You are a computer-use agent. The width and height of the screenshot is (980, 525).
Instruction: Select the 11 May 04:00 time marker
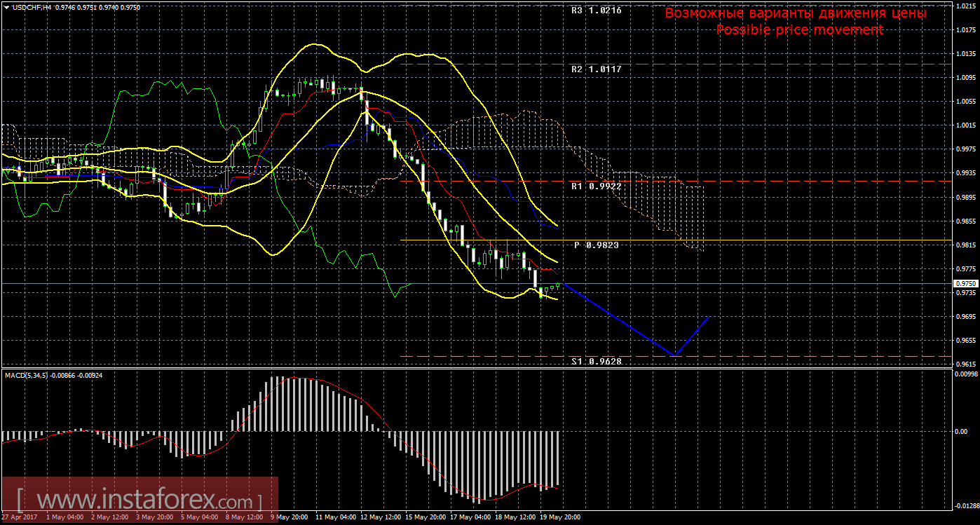click(x=334, y=517)
